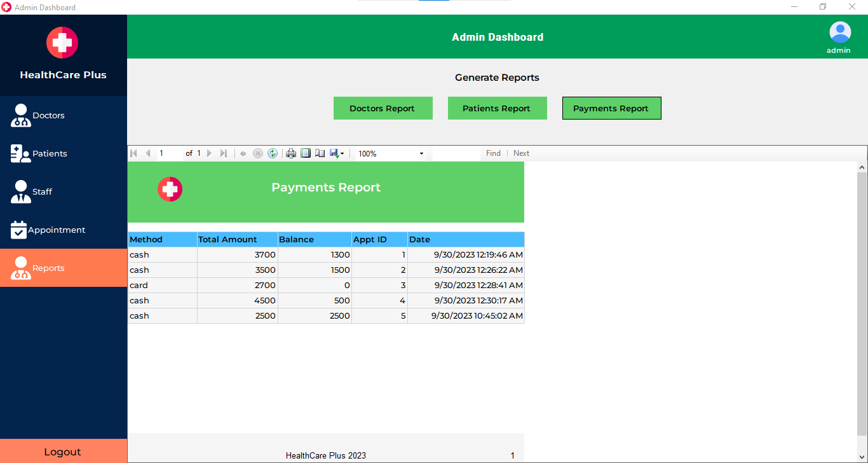Screen dimensions: 868x463
Task: Go to previous page of report
Action: point(148,153)
